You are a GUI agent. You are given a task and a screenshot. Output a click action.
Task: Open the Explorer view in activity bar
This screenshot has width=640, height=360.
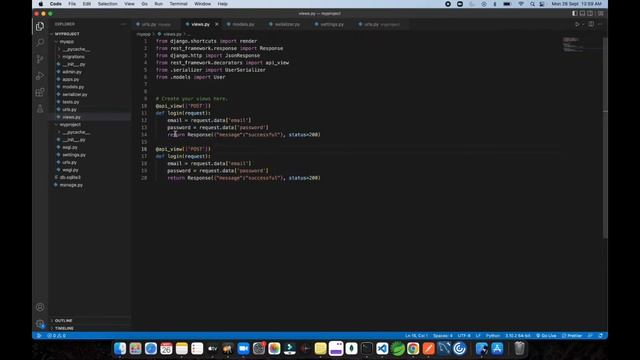click(x=40, y=27)
